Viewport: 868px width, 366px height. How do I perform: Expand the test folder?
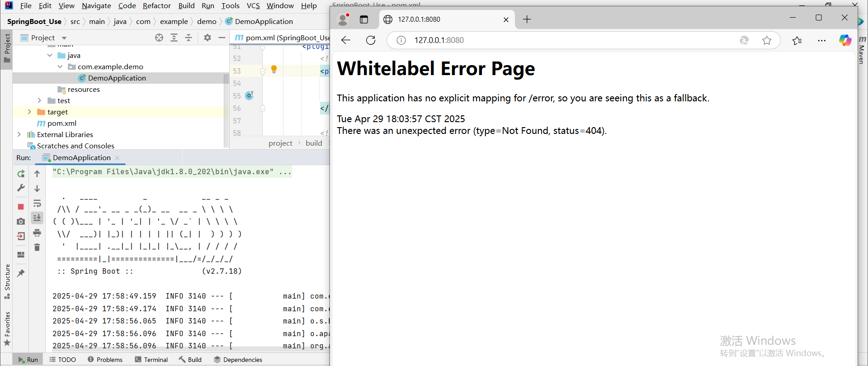[39, 100]
